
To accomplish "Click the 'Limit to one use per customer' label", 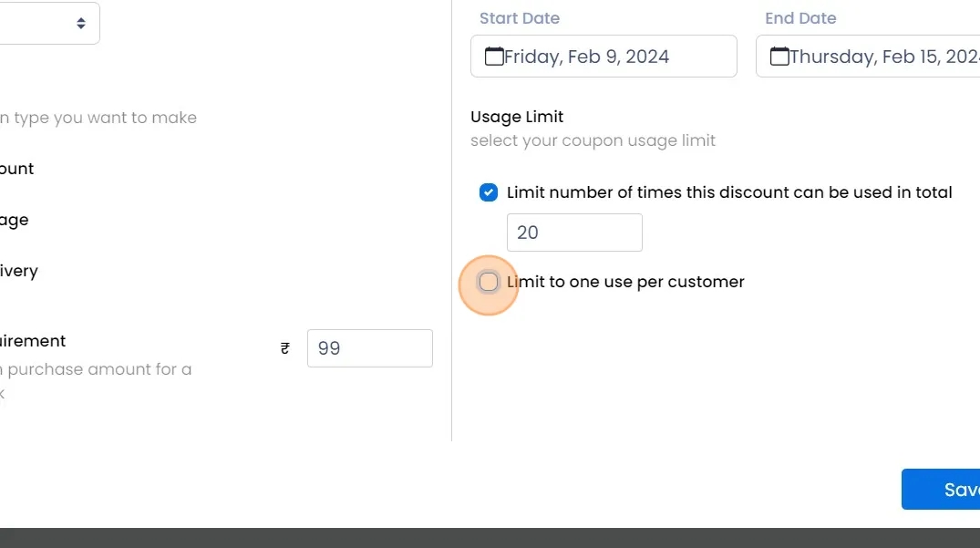I will [625, 283].
